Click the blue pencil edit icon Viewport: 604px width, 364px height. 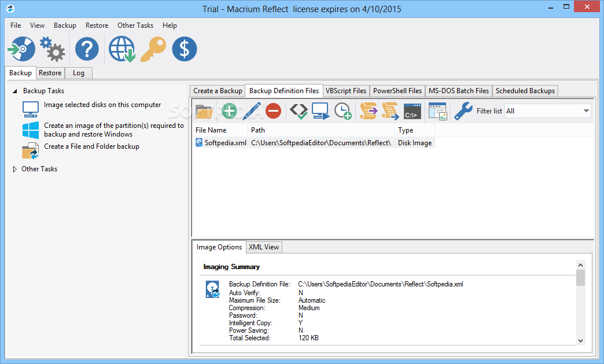252,111
